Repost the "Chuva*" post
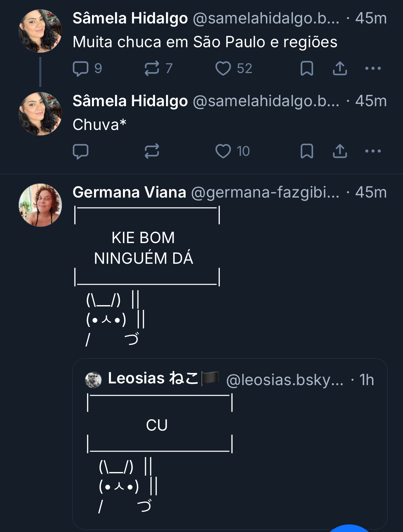403x532 pixels. [x=152, y=151]
